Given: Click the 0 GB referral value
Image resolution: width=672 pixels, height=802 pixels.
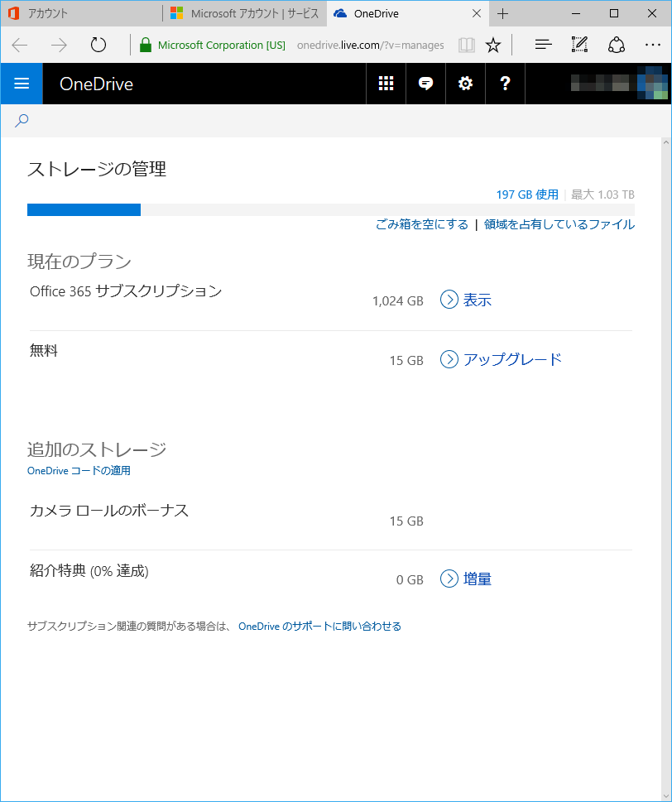Looking at the screenshot, I should tap(410, 580).
